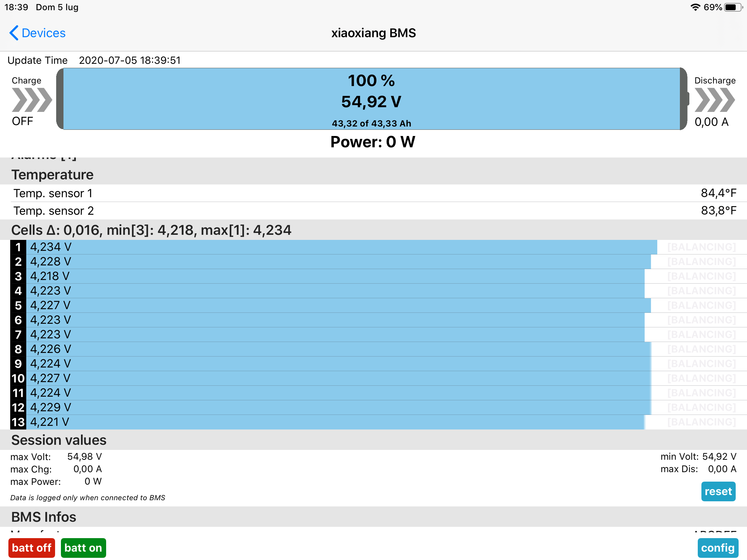Tap the BMS Infos header
Screen dimensions: 747x560
tap(373, 517)
